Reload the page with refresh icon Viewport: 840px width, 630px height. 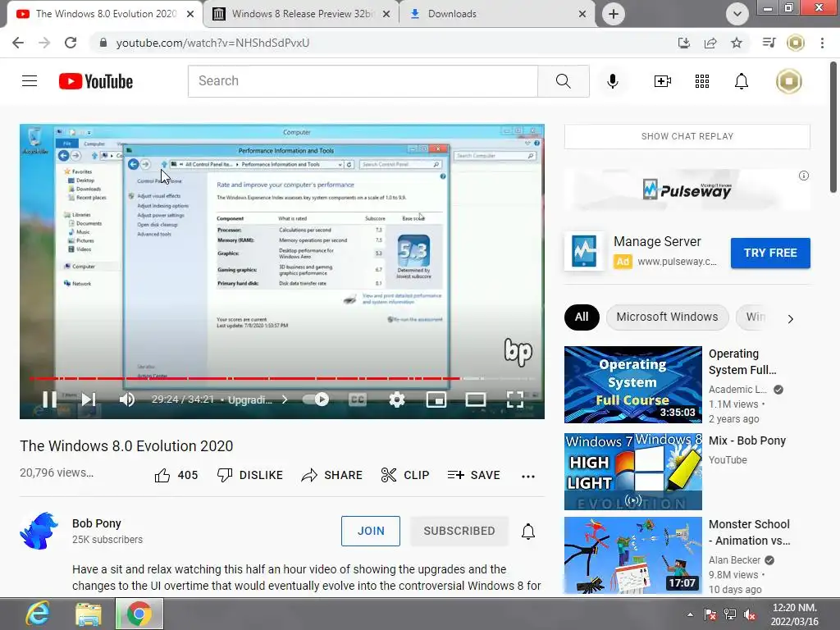tap(71, 43)
